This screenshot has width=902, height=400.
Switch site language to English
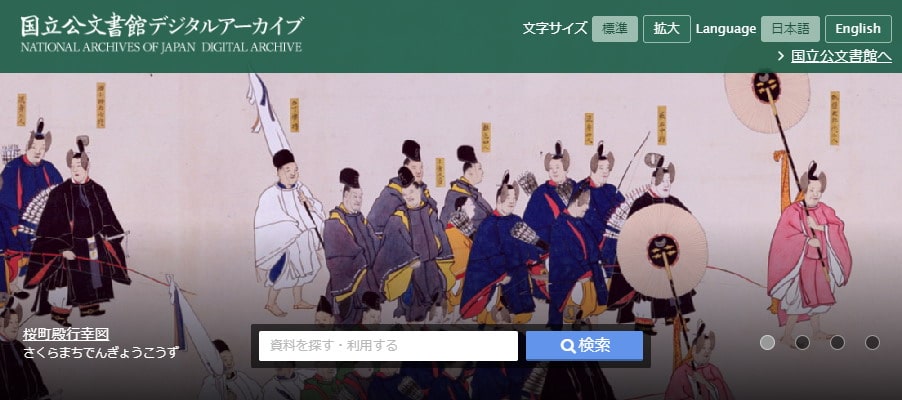click(x=858, y=29)
